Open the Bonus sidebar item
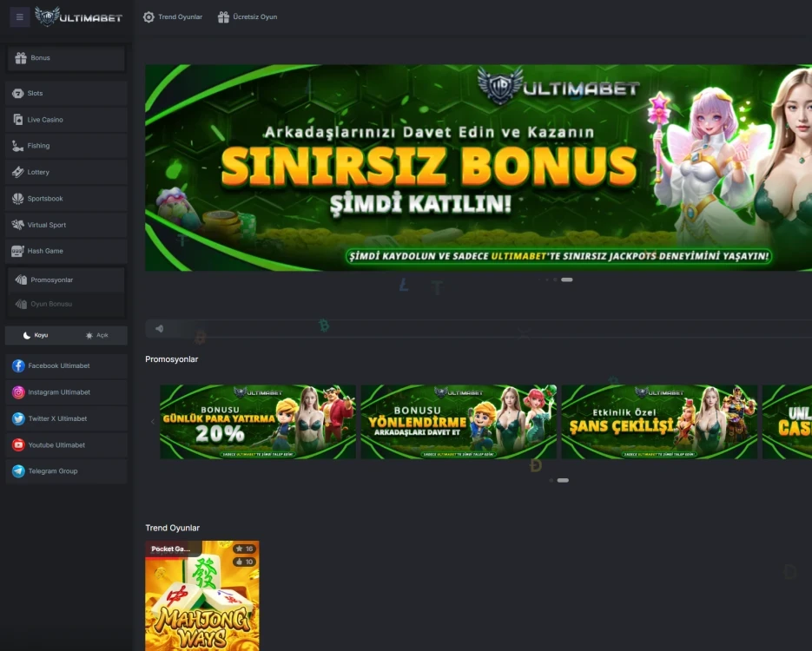This screenshot has height=651, width=812. point(66,58)
